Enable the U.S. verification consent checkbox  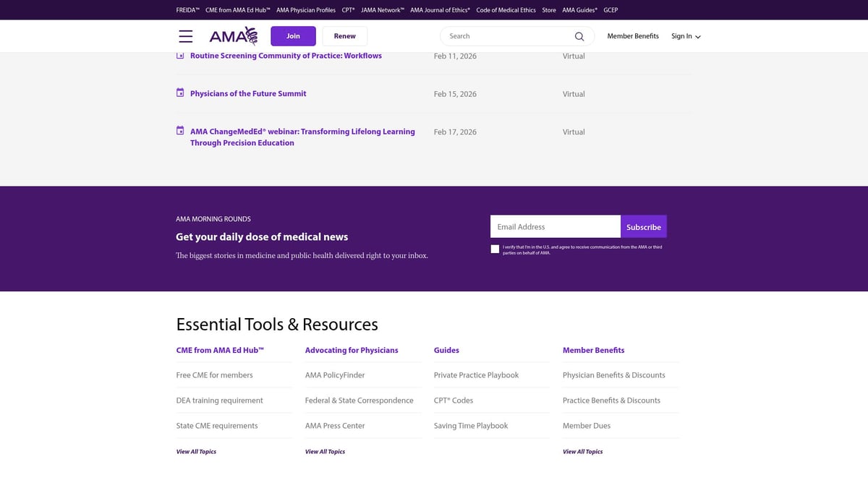[x=495, y=249]
